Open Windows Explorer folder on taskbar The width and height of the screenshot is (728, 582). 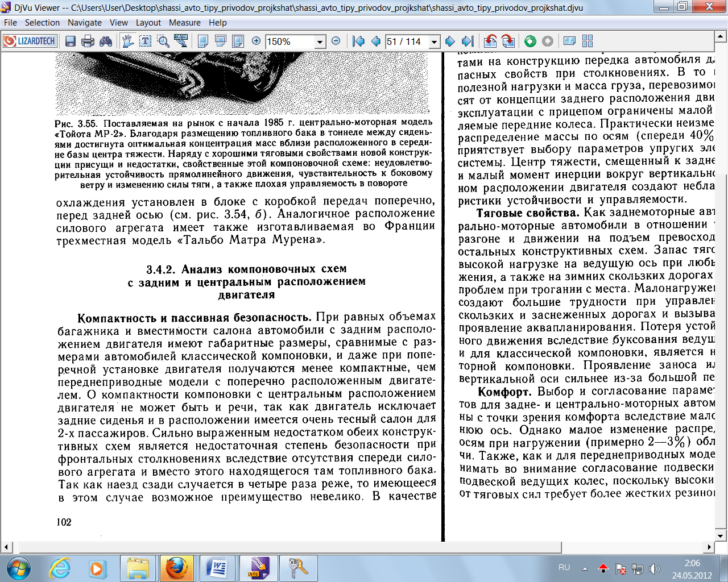137,568
